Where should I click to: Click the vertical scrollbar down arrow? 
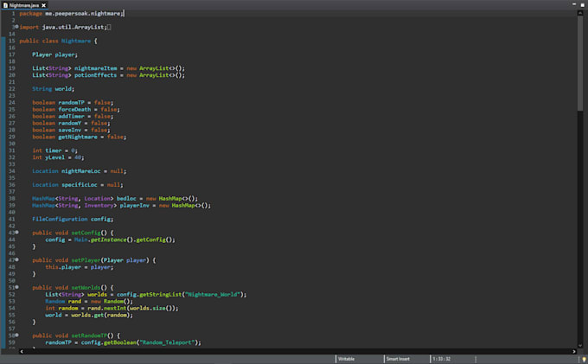[x=580, y=345]
